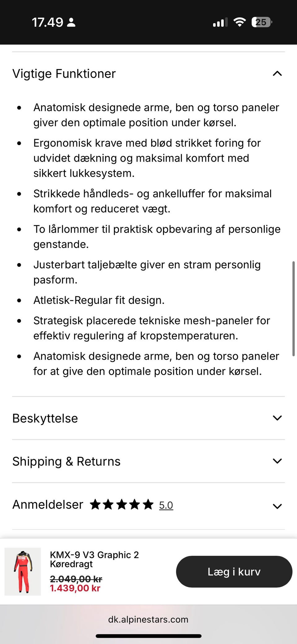Open the Shipping & Returns heading

pyautogui.click(x=67, y=461)
